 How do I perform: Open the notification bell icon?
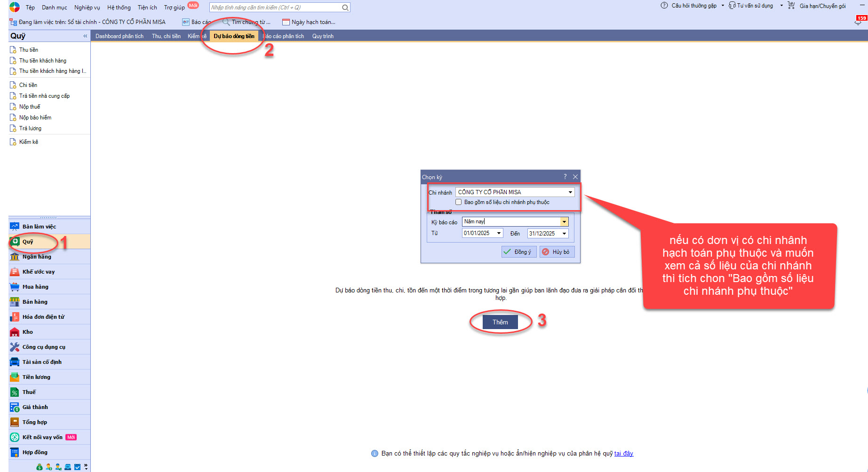858,22
